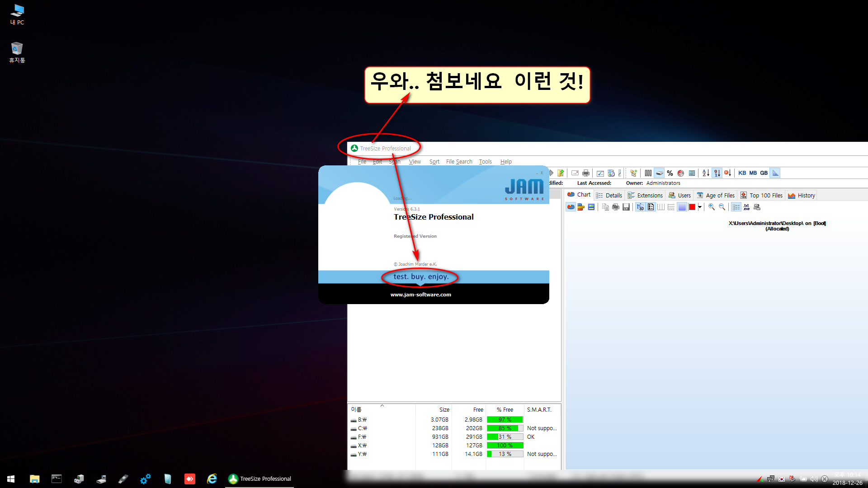Click the 97 % free bar for B:
Viewport: 868px width, 488px height.
click(505, 420)
